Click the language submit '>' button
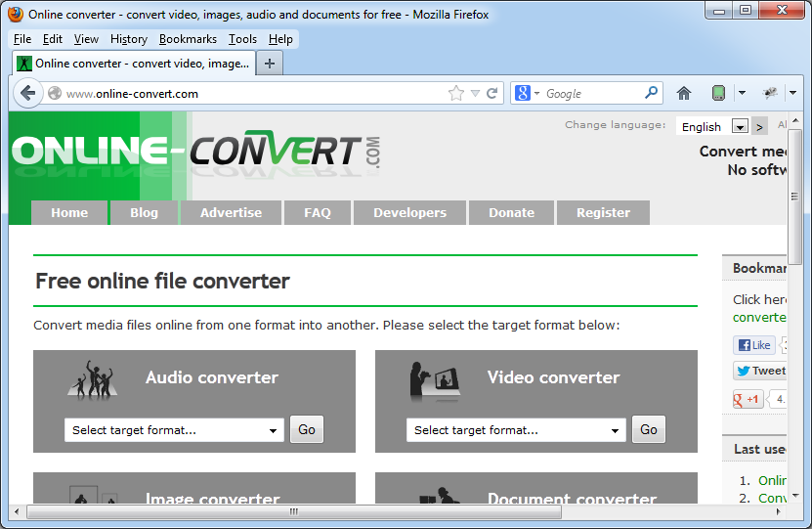 pos(759,126)
